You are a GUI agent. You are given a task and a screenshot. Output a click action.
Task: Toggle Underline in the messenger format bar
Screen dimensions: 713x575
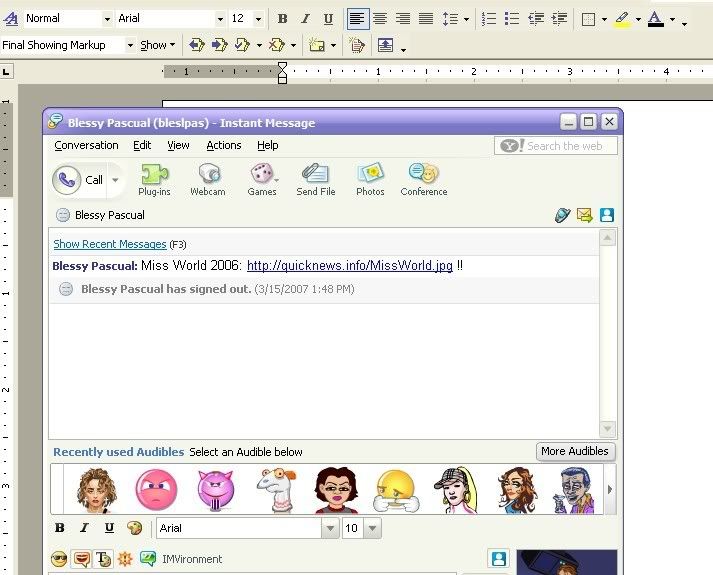[109, 528]
